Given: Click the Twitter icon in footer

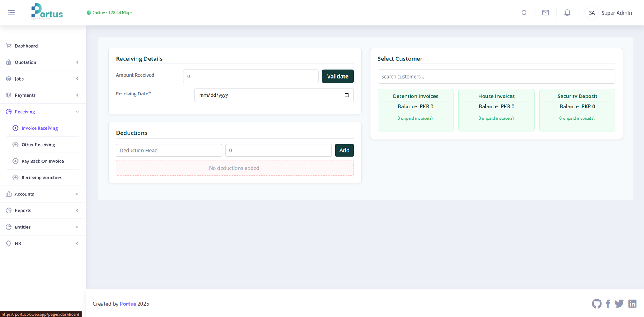Looking at the screenshot, I should click(x=619, y=304).
